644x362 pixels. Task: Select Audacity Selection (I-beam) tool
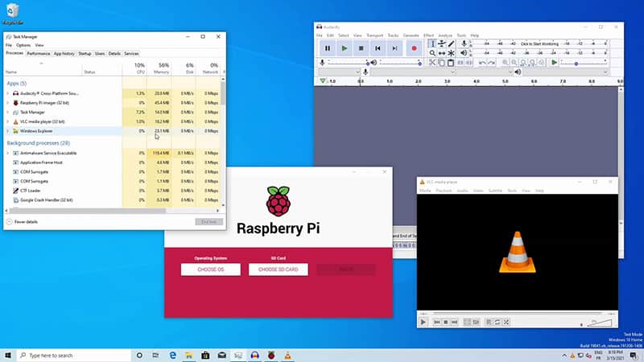[x=432, y=44]
